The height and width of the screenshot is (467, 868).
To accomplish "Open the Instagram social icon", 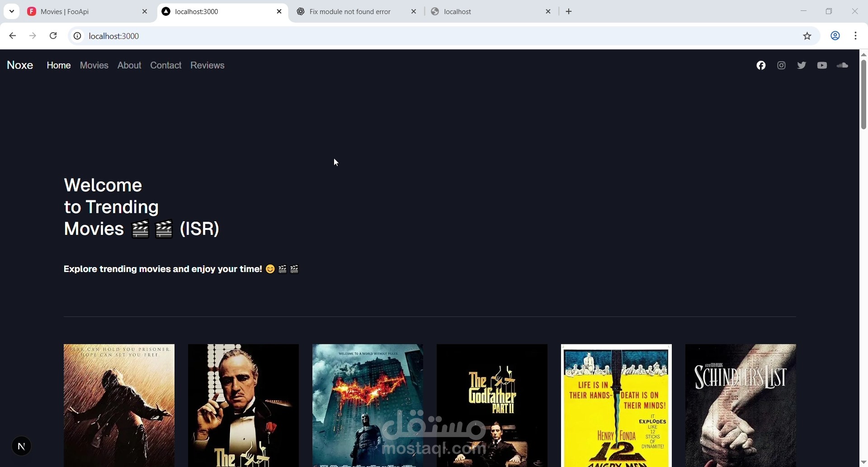I will tap(782, 66).
